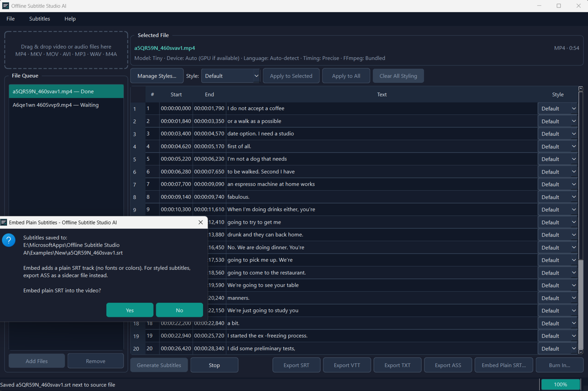Image resolution: width=588 pixels, height=391 pixels.
Task: Open style dropdown for "a bit." row
Action: click(558, 323)
